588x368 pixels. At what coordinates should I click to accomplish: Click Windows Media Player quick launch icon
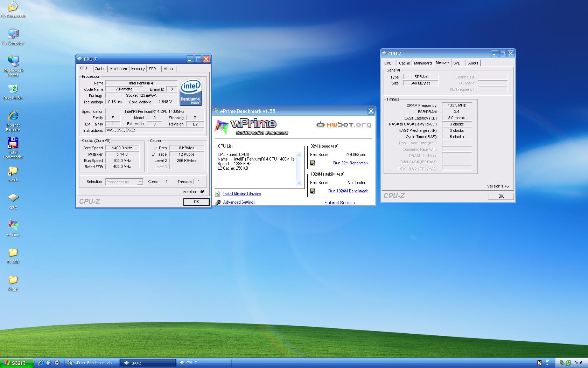click(57, 363)
